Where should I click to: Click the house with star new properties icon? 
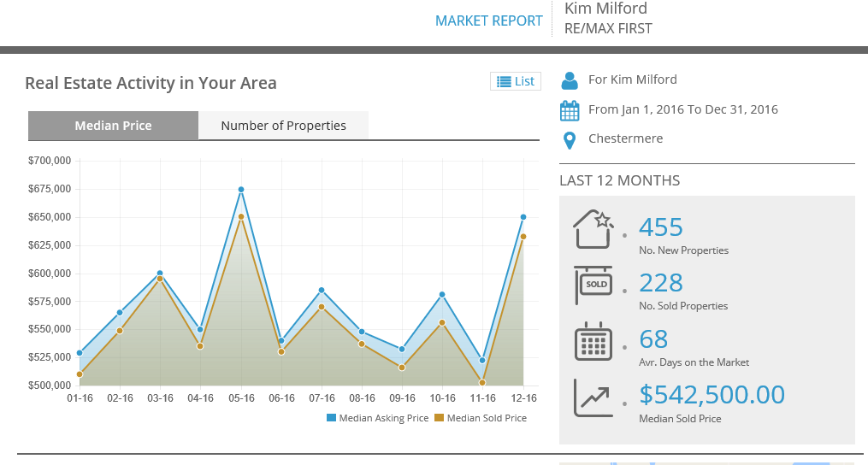pyautogui.click(x=593, y=229)
